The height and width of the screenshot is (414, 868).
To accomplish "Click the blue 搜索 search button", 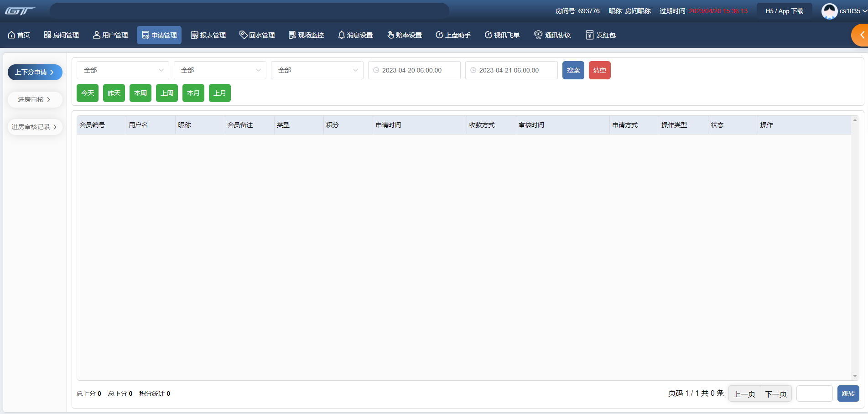I will [573, 70].
